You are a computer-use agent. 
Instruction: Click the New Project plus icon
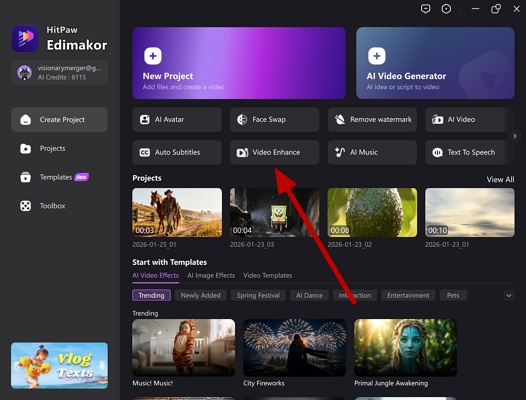pyautogui.click(x=153, y=56)
